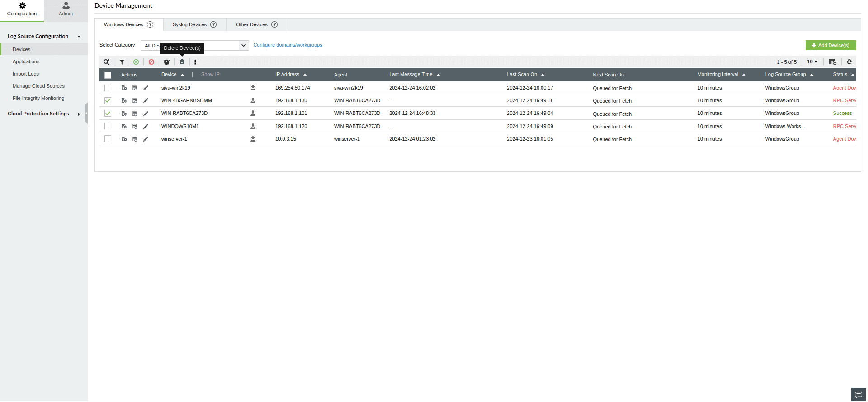Click the Agent Down status for siva-win2k19
This screenshot has height=402, width=868.
(844, 88)
